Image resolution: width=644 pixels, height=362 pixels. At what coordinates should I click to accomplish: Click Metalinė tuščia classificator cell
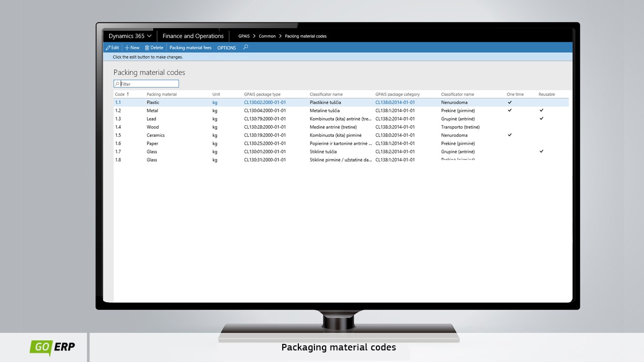pyautogui.click(x=325, y=111)
